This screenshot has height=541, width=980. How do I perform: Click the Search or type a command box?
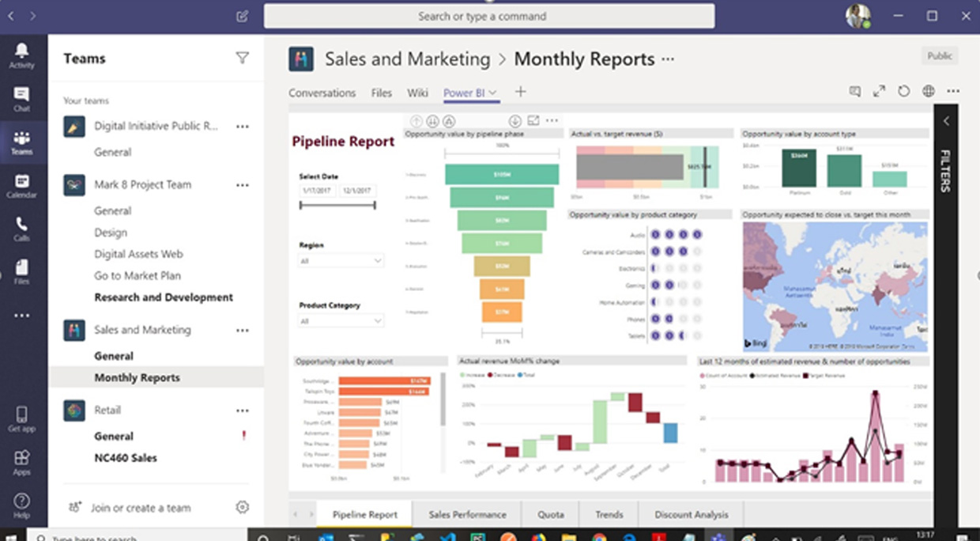click(x=489, y=16)
